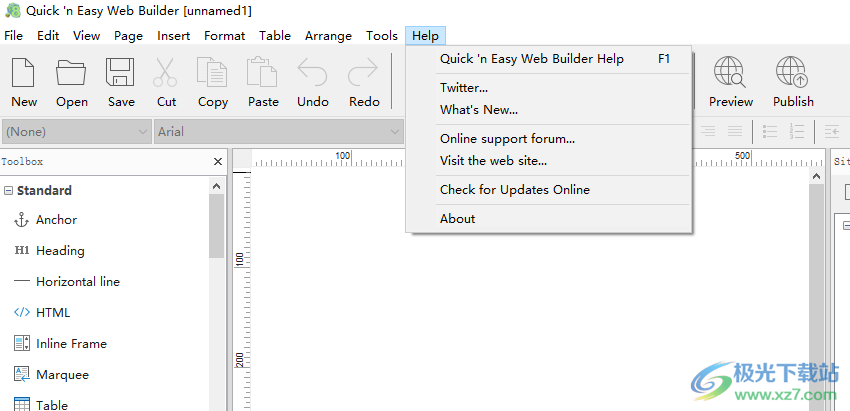Choose Visit the web site... entry
The image size is (850, 411).
(549, 160)
